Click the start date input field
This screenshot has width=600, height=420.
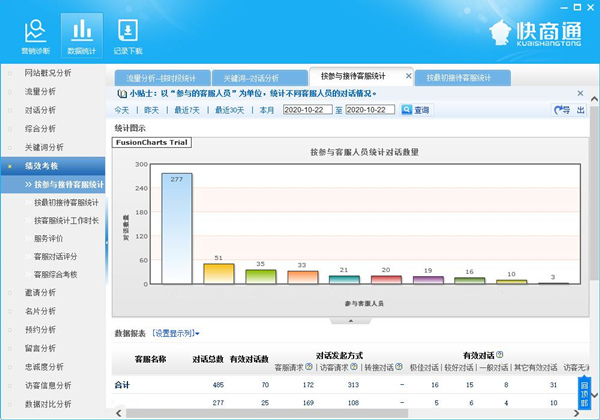click(306, 110)
